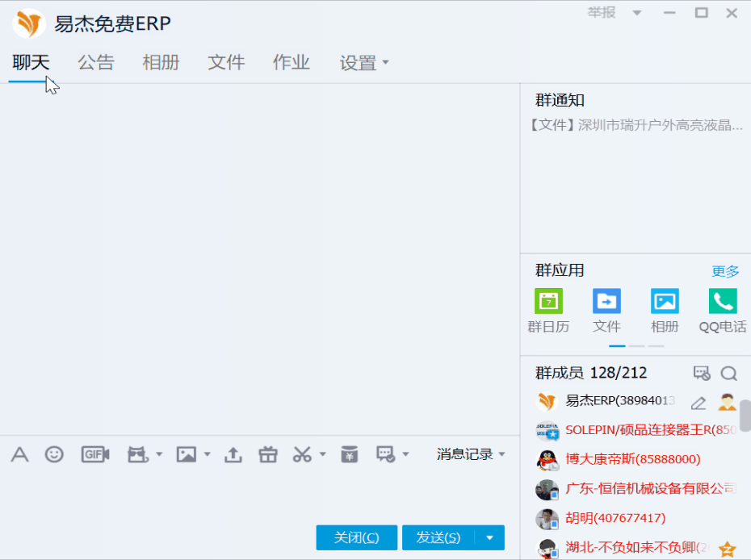751x560 pixels.
Task: Click the 更多 link in 群应用
Action: pos(725,271)
